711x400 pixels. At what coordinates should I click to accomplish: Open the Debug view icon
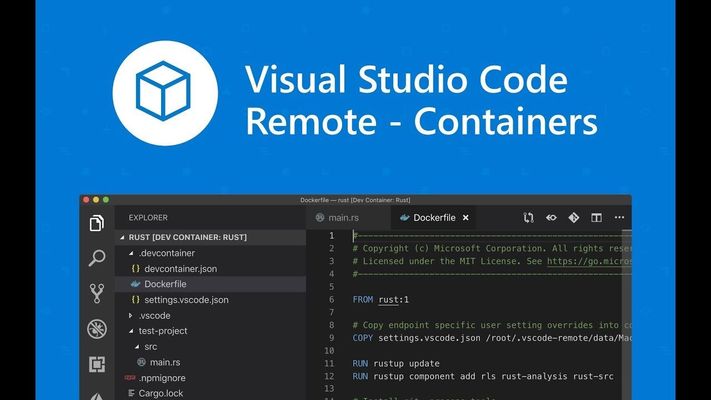pos(97,329)
